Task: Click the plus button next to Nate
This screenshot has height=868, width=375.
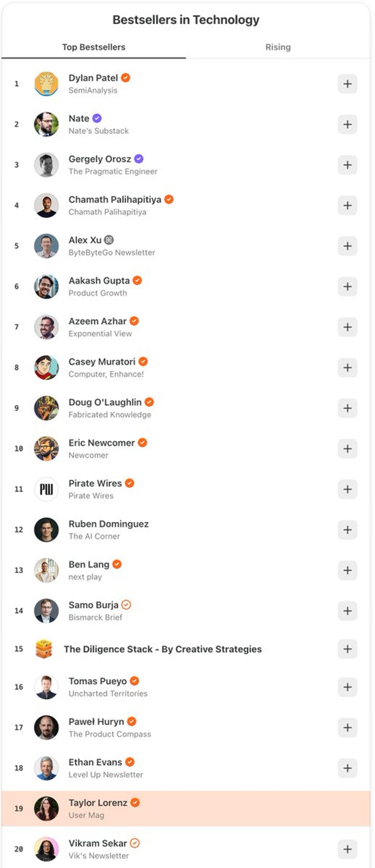Action: pos(348,124)
